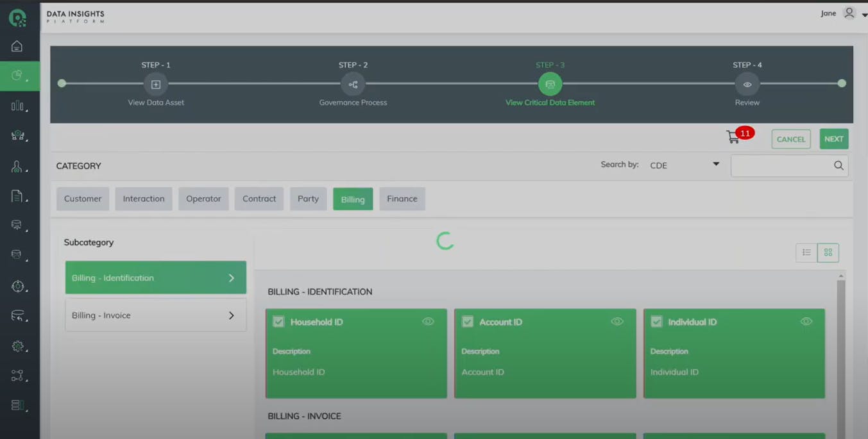This screenshot has height=439, width=868.
Task: Uncheck the Individual ID checkbox
Action: 656,322
